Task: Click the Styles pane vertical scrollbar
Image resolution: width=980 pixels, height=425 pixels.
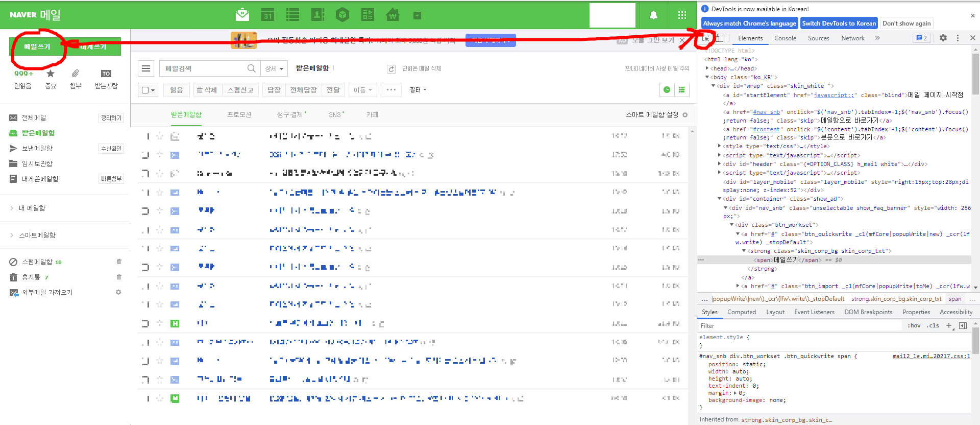Action: (975, 340)
